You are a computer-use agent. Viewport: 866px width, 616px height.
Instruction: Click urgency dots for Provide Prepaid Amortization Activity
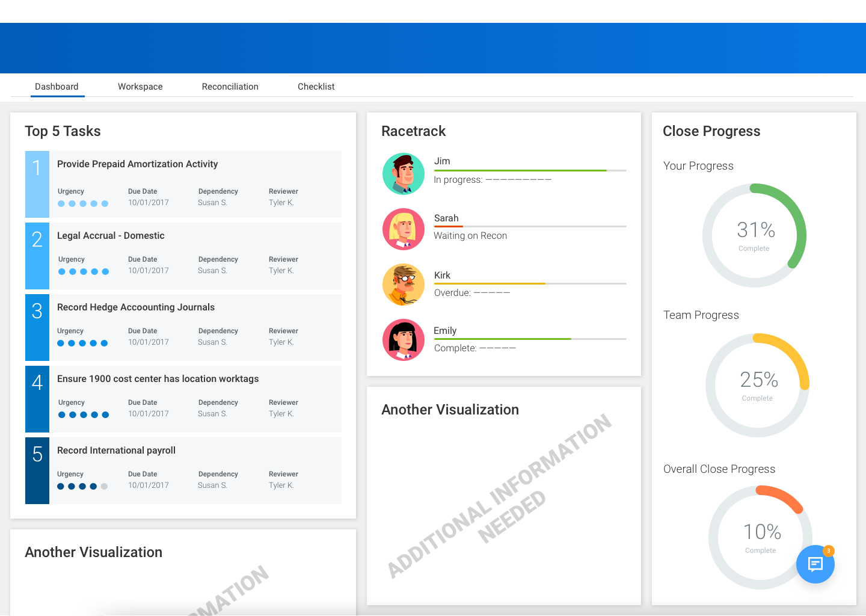tap(83, 204)
